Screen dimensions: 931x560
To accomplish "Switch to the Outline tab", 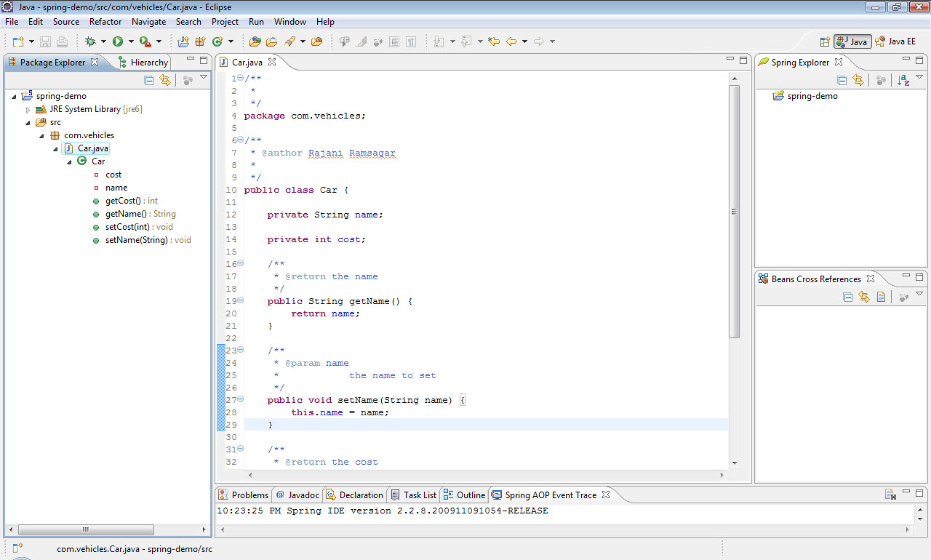I will [464, 495].
